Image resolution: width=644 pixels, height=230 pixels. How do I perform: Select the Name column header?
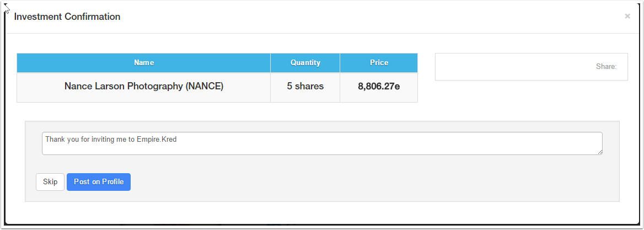pos(144,63)
